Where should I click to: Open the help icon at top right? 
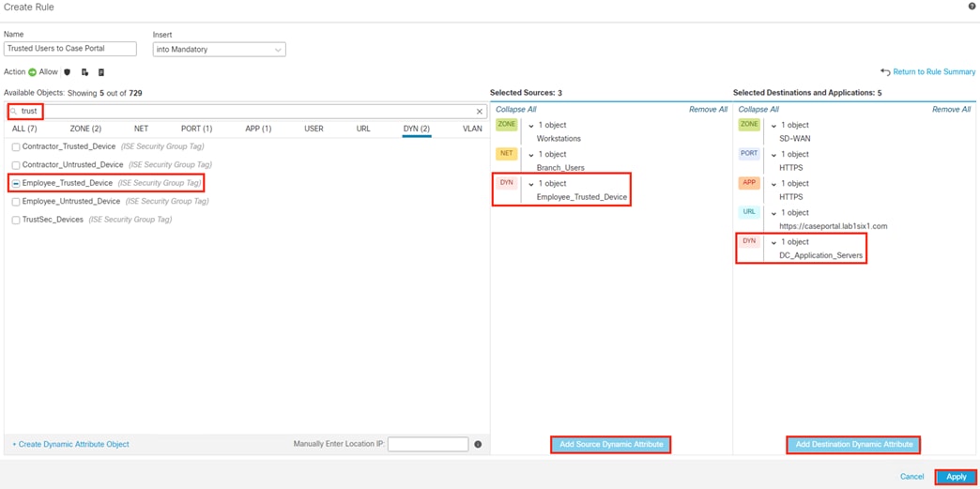pyautogui.click(x=972, y=6)
